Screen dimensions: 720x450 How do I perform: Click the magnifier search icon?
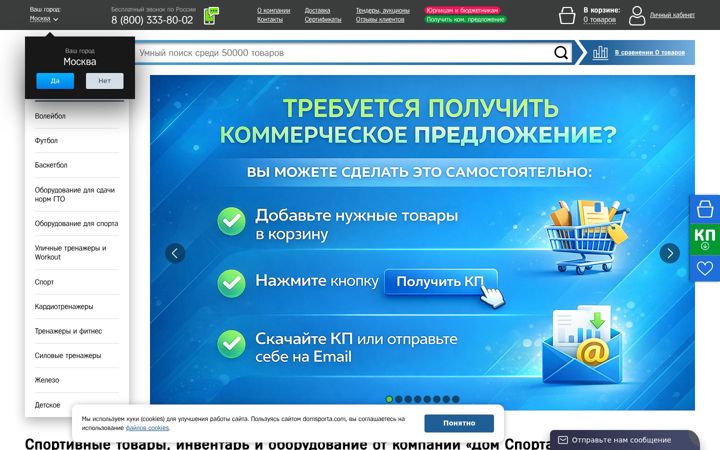(561, 52)
